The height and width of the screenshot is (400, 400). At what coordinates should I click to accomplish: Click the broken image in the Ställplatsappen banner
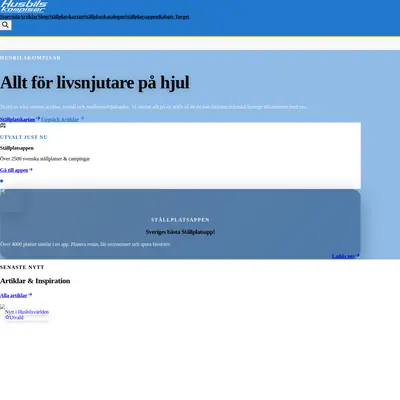pyautogui.click(x=3, y=192)
